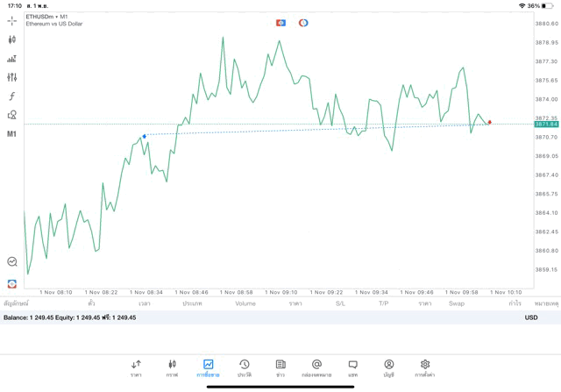Tap the function (f) icon
The image size is (561, 392).
point(12,96)
